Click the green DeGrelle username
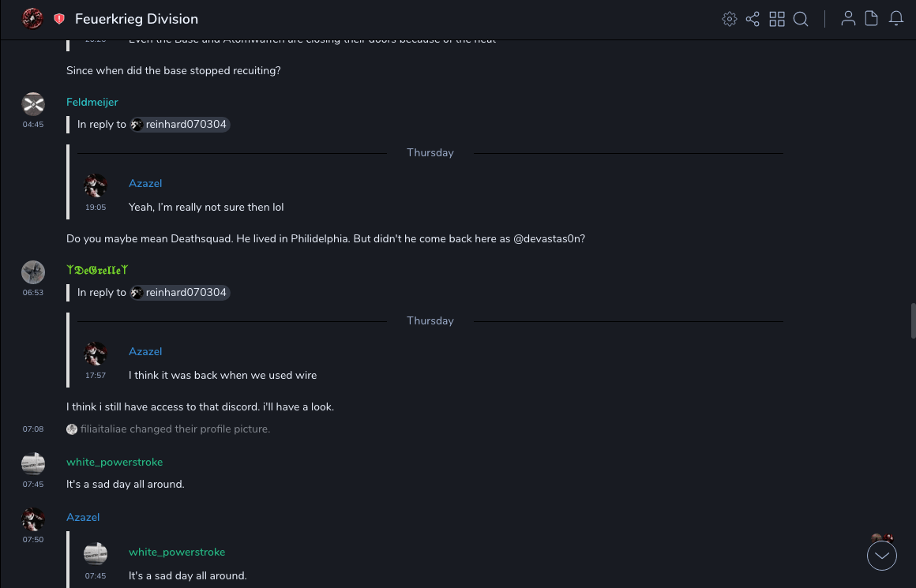Screen dimensions: 916x588 [x=98, y=270]
